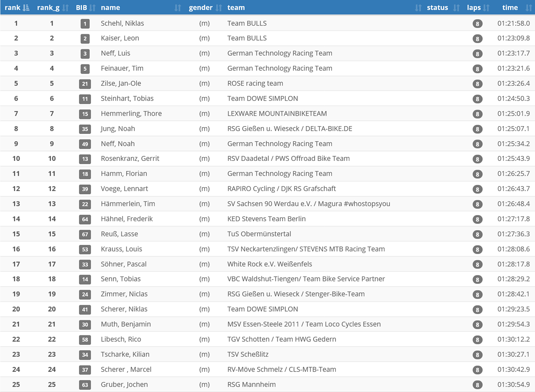Select rider name Söhner, Pascal
Screen dimensions: 535x392
[123, 264]
